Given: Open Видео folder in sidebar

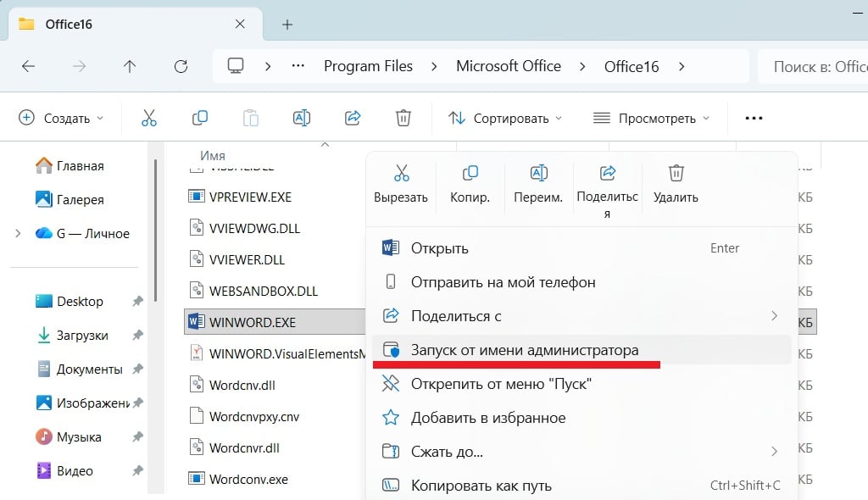Looking at the screenshot, I should click(x=64, y=470).
